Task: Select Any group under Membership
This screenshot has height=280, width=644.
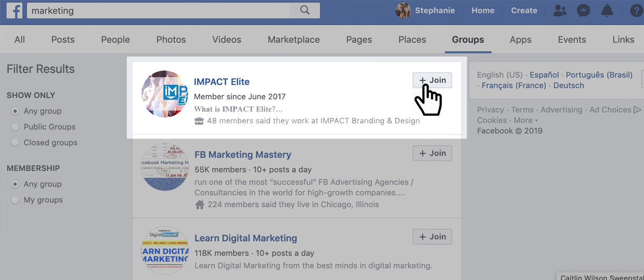Action: tap(15, 184)
